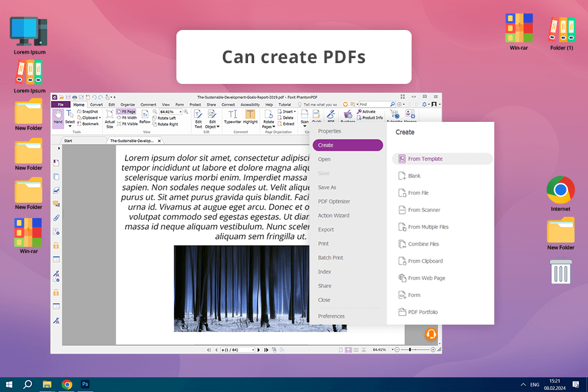Viewport: 588px width, 392px height.
Task: Choose From Scanner in the Create list
Action: 424,210
